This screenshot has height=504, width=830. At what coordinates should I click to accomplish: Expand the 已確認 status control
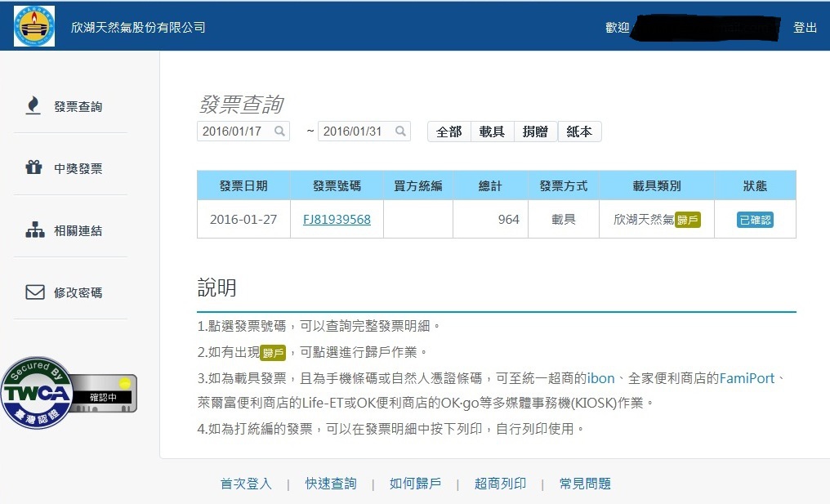click(754, 219)
